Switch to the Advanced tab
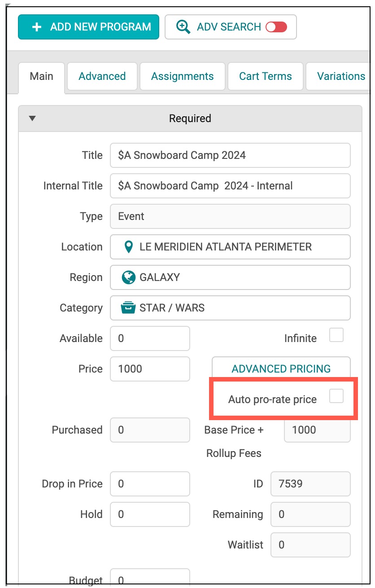 pos(102,76)
